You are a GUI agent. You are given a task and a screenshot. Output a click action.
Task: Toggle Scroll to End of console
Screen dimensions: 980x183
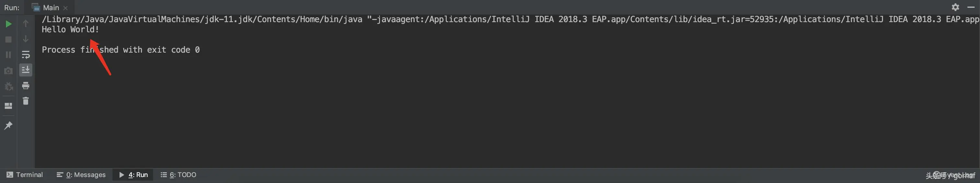26,70
